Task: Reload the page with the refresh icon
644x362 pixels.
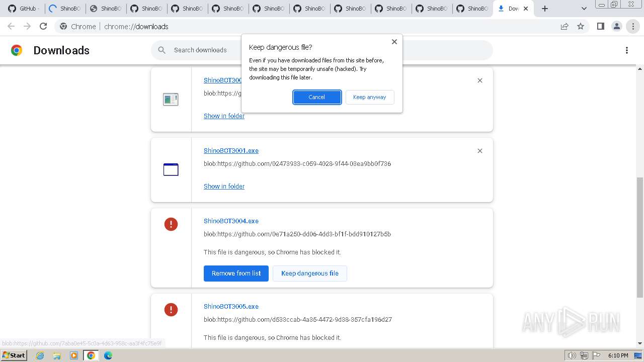Action: (x=43, y=26)
